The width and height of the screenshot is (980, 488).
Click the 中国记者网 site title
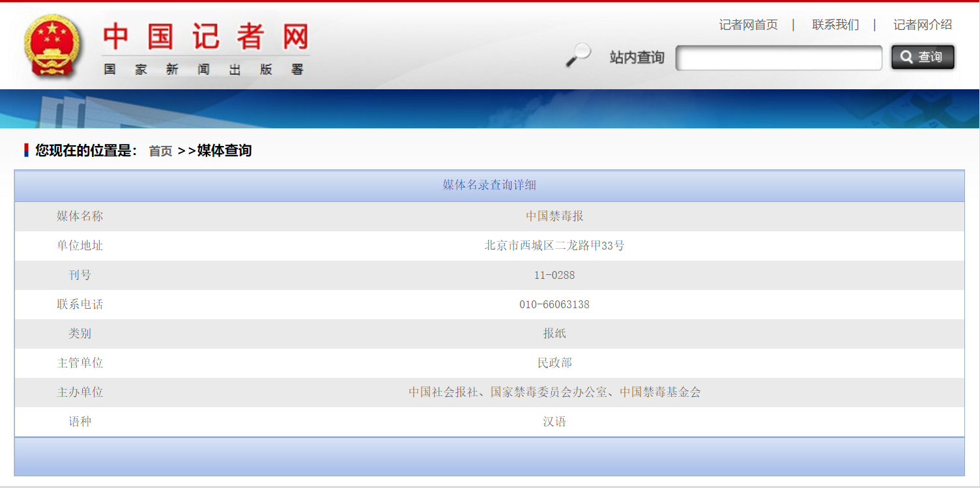(x=205, y=36)
